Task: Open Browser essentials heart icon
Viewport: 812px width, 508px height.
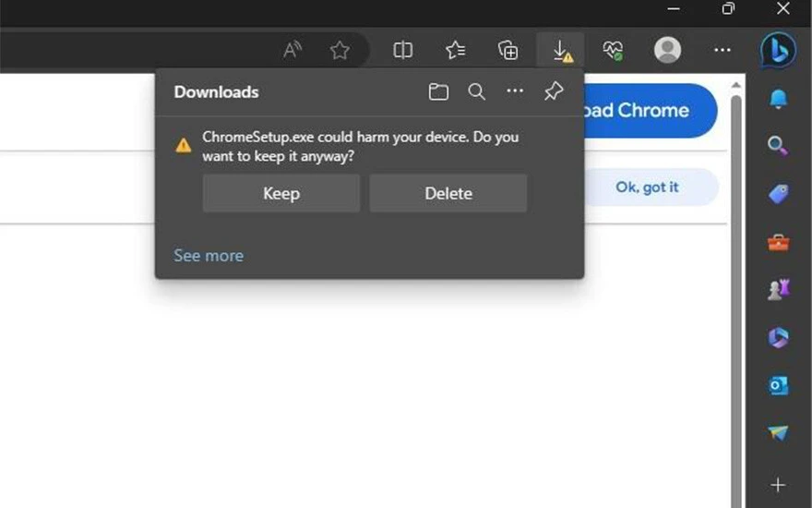Action: tap(613, 50)
